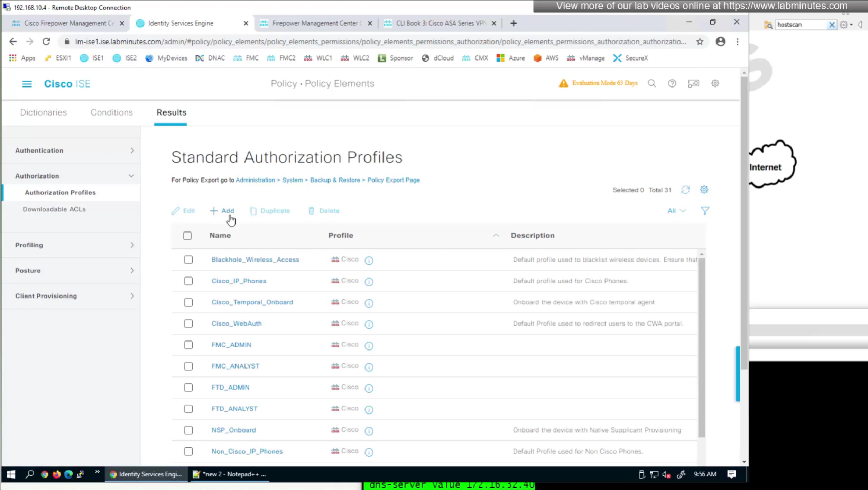The width and height of the screenshot is (868, 490).
Task: Click the Add button above the table
Action: coord(222,211)
